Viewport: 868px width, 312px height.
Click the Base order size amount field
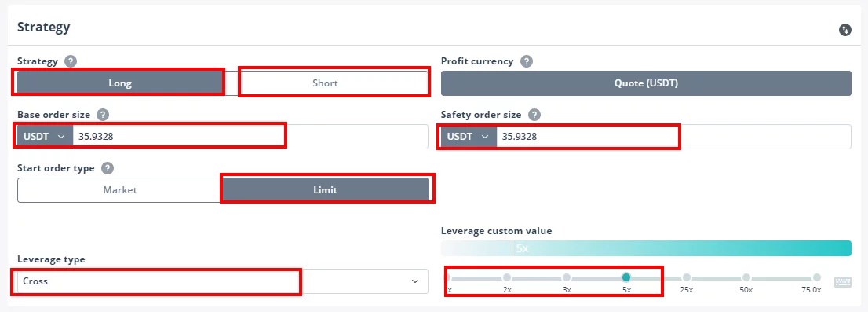click(250, 136)
